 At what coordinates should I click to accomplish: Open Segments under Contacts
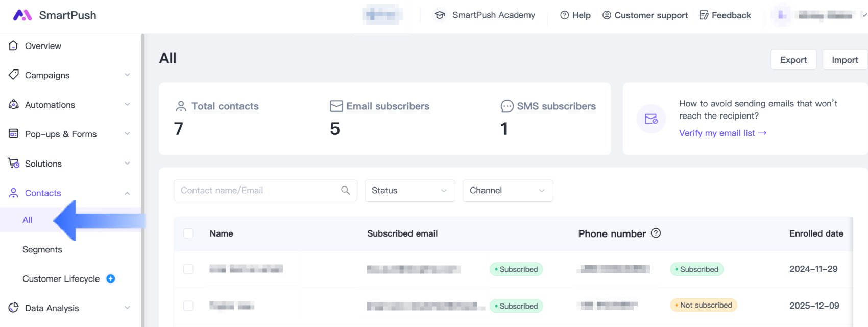click(42, 249)
